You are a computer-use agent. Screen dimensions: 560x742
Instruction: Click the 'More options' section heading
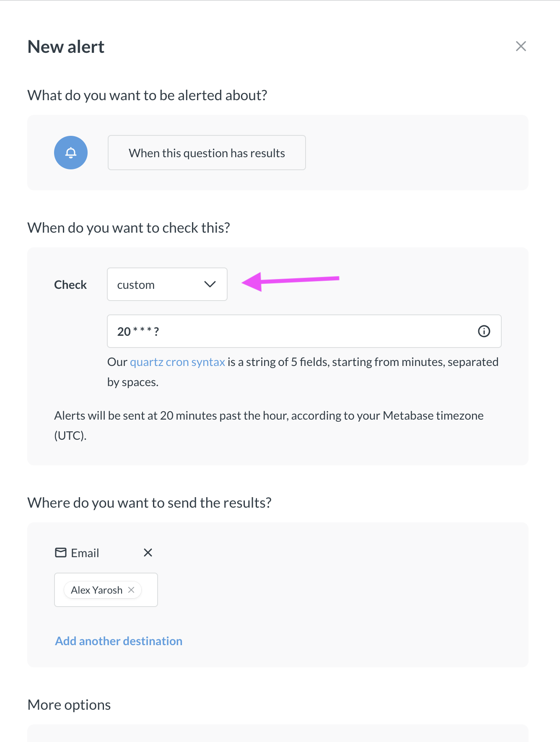coord(69,705)
